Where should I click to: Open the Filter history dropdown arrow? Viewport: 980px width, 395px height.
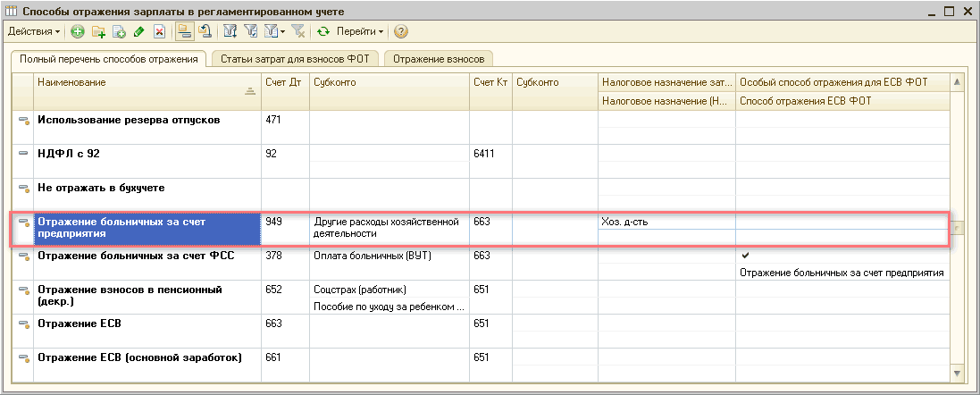click(282, 31)
